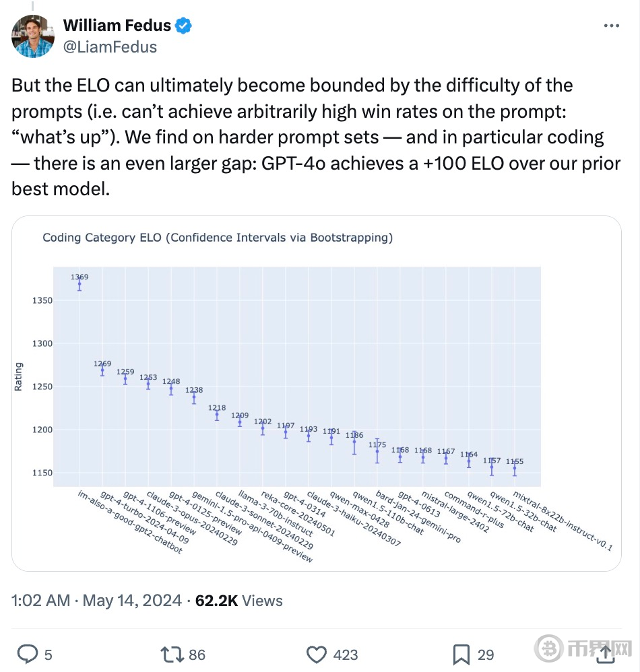Click the reply speech bubble icon
Screen dimensions: 640x672
click(x=28, y=654)
